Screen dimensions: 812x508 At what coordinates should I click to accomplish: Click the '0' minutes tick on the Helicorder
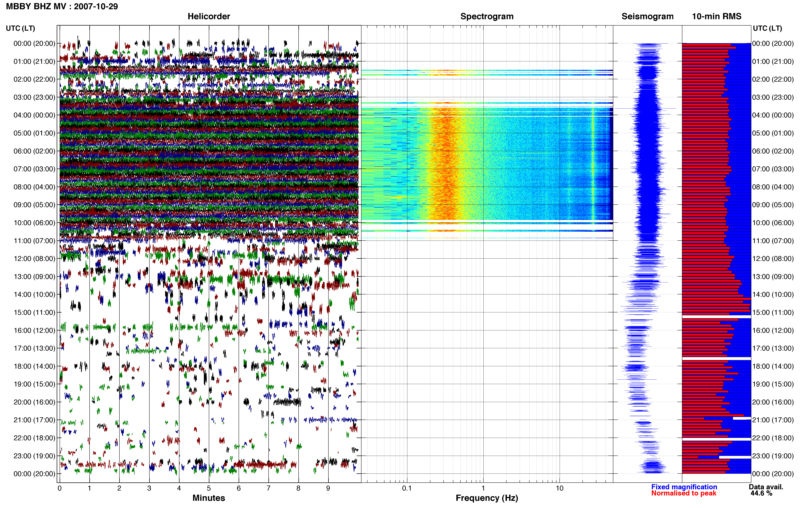tap(59, 488)
